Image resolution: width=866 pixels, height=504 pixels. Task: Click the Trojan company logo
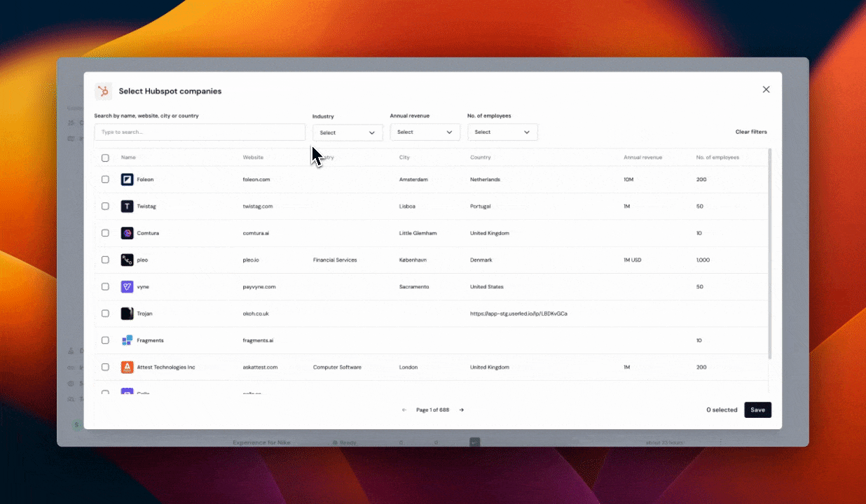pyautogui.click(x=127, y=314)
